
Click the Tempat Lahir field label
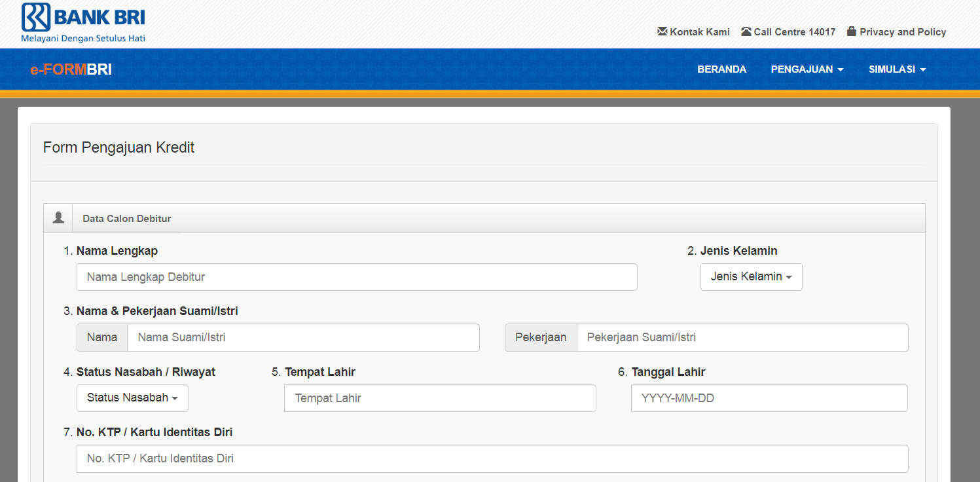pyautogui.click(x=320, y=372)
